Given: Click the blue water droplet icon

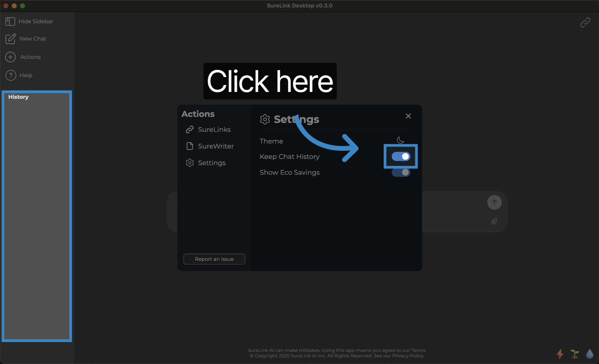Looking at the screenshot, I should (x=590, y=354).
